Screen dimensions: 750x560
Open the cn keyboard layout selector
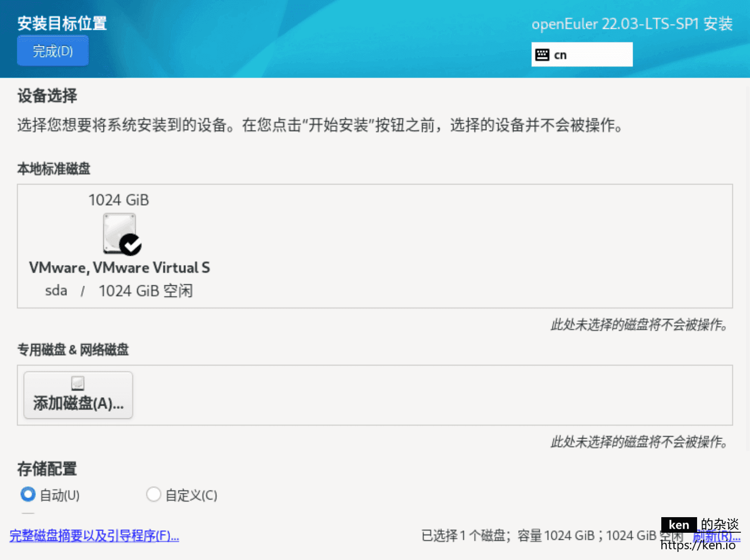click(x=582, y=54)
